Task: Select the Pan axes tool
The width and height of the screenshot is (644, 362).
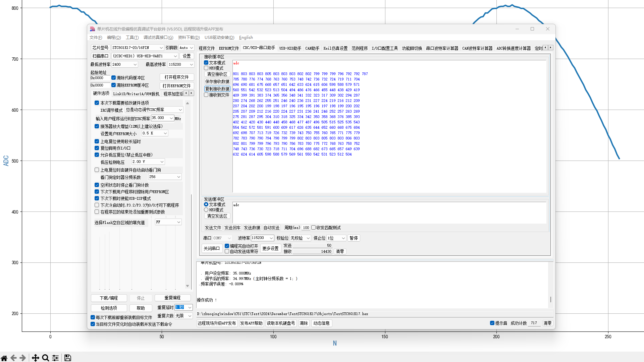Action: [35, 358]
